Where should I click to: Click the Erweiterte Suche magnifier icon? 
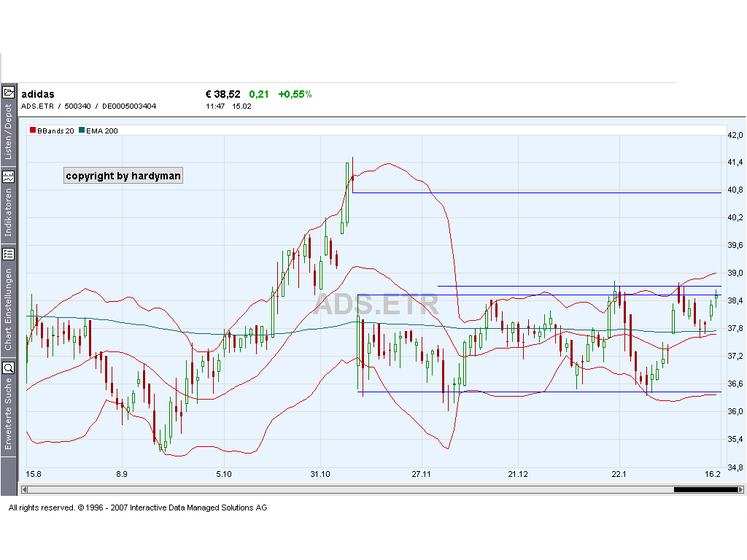9,367
